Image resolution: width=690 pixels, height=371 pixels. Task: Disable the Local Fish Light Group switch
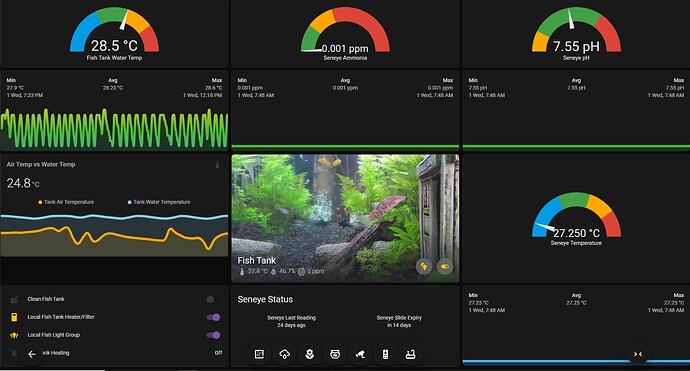213,335
